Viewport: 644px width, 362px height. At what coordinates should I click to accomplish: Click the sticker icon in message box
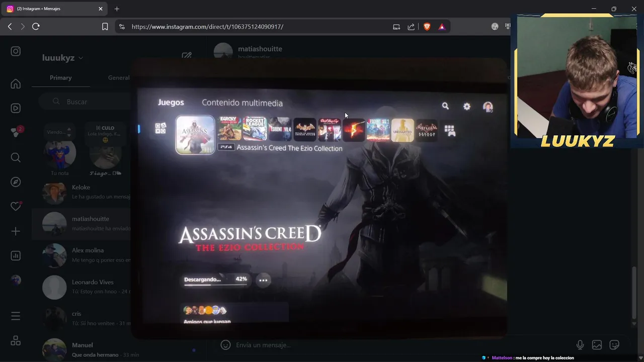point(614,345)
